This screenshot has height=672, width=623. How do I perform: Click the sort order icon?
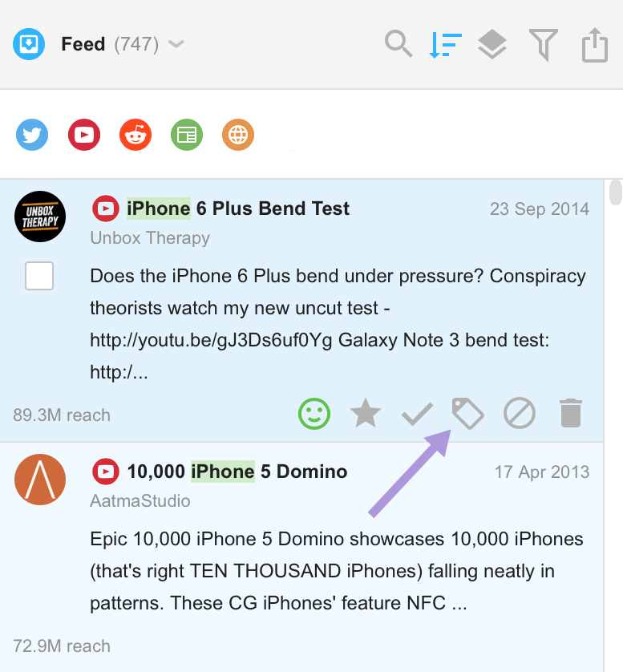coord(445,45)
